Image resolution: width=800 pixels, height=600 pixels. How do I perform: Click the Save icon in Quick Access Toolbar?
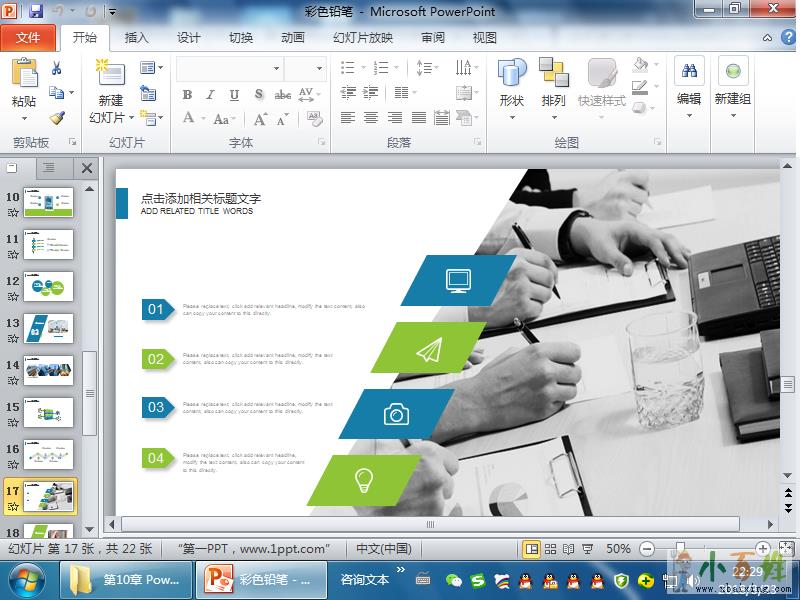point(36,12)
